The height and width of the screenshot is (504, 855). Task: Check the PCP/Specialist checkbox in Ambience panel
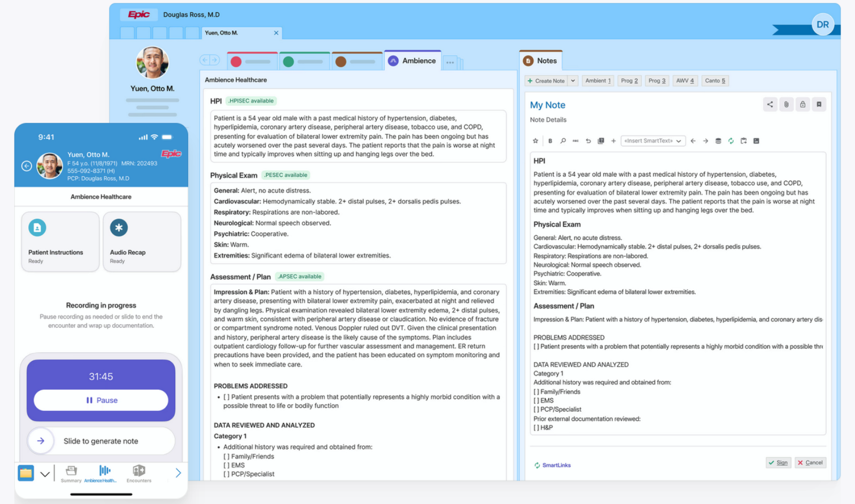[227, 474]
